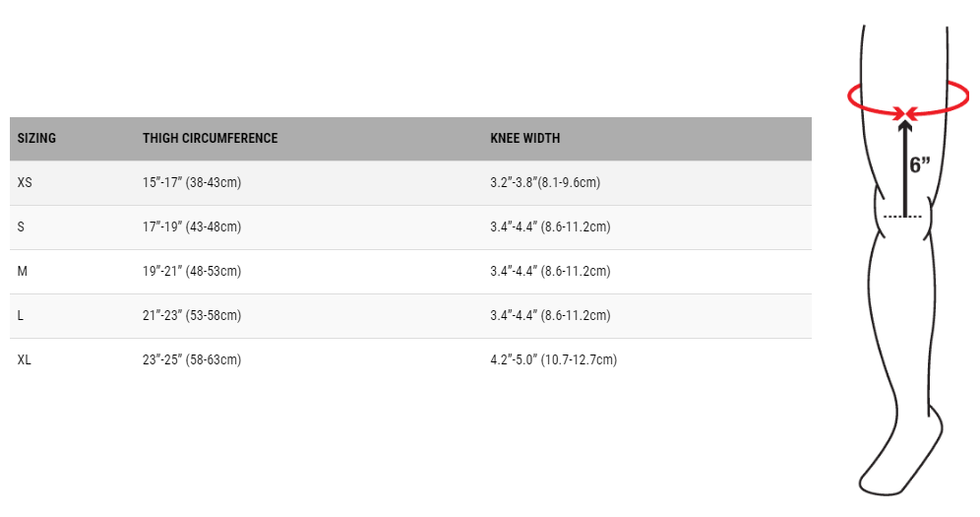980x517 pixels.
Task: Click the 15"-17" (38-43cm) thigh value
Action: pyautogui.click(x=192, y=183)
